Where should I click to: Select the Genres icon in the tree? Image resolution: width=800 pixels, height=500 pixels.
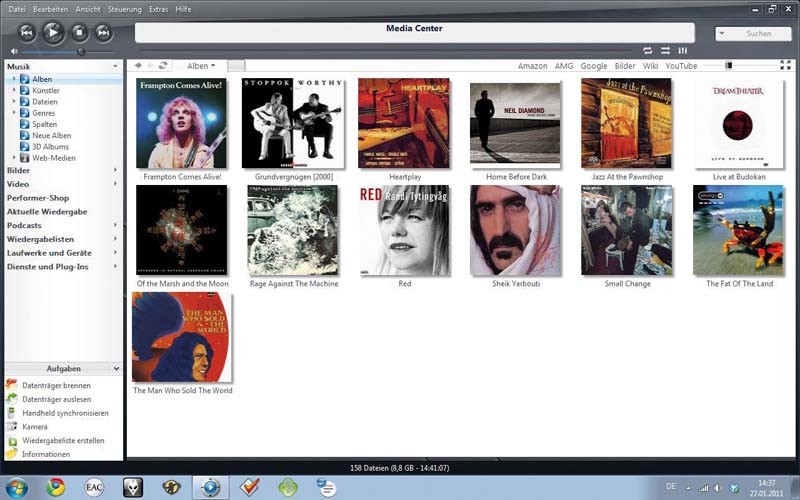click(x=24, y=113)
